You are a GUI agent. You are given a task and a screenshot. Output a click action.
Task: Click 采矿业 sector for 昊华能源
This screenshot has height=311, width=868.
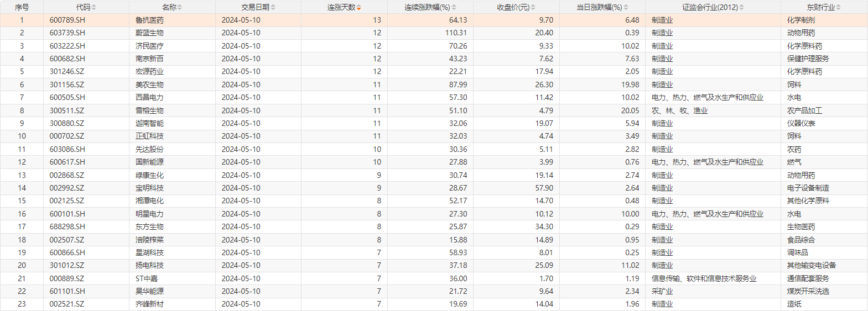pyautogui.click(x=662, y=291)
